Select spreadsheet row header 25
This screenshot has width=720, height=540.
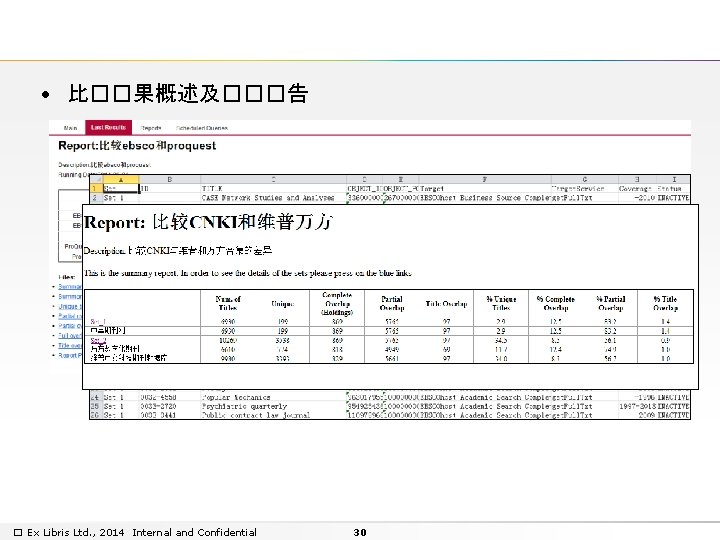coord(95,406)
